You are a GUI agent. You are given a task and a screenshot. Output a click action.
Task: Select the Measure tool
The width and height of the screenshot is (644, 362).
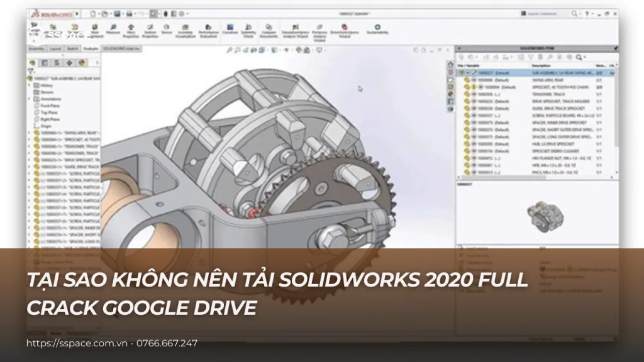pos(113,30)
